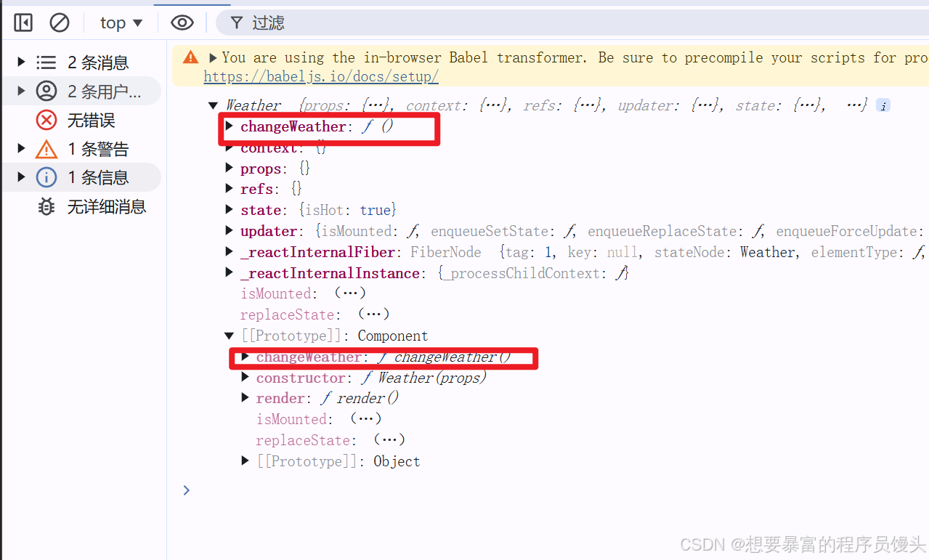Open the top context dropdown
Viewport: 929px width, 560px height.
pos(121,23)
